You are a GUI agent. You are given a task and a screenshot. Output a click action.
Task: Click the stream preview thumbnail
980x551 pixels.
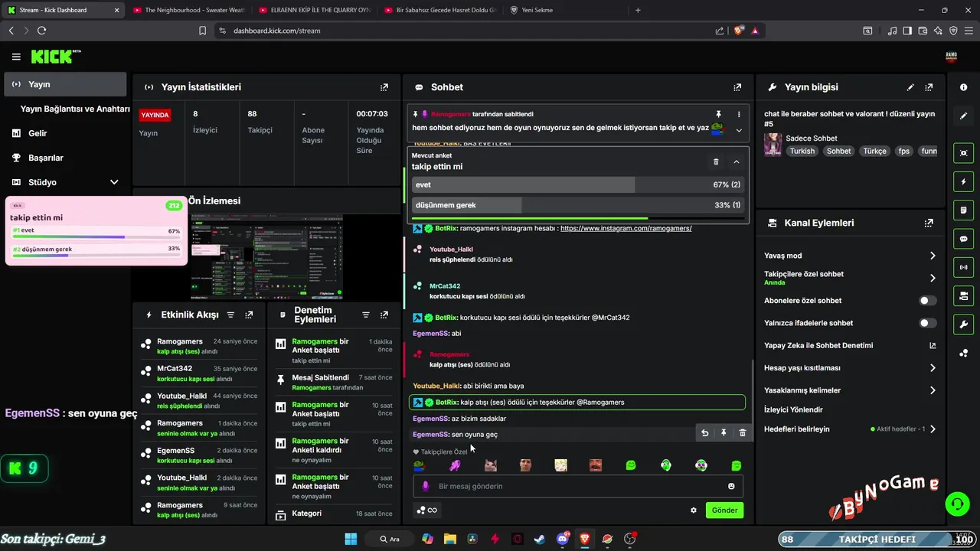(x=266, y=256)
